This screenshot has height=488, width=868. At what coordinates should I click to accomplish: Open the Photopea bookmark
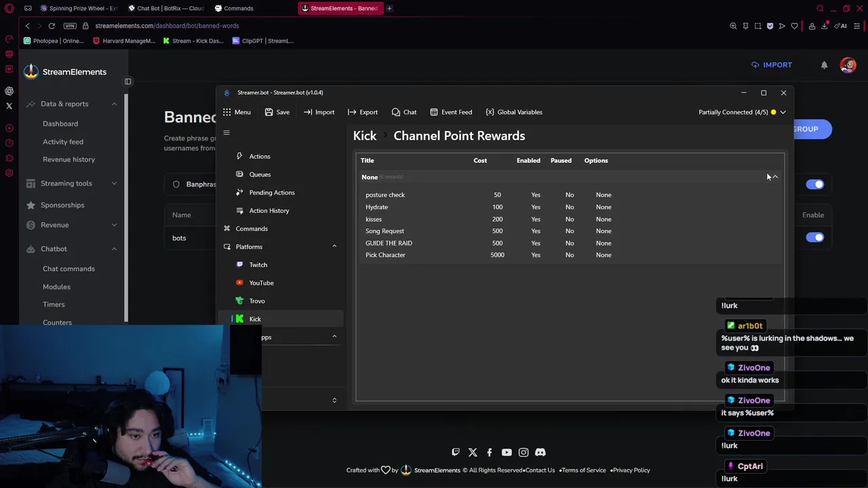tap(54, 41)
